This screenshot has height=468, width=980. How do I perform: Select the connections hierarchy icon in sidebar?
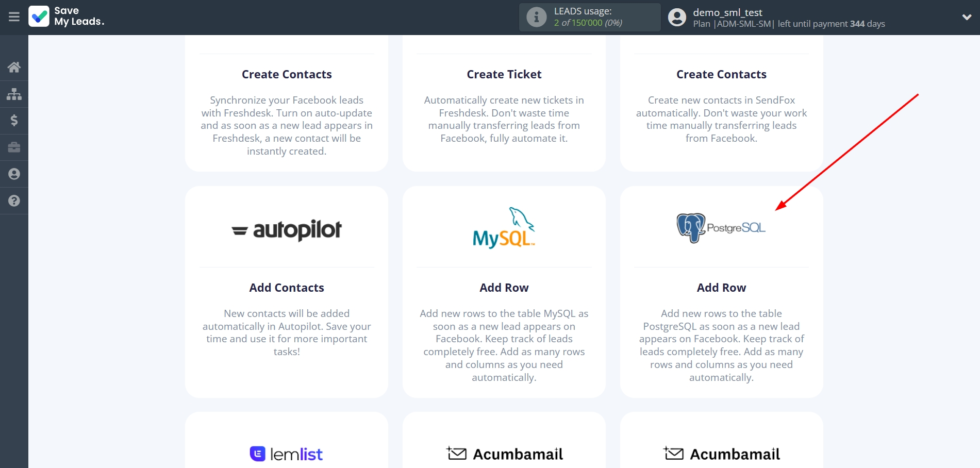[x=14, y=94]
